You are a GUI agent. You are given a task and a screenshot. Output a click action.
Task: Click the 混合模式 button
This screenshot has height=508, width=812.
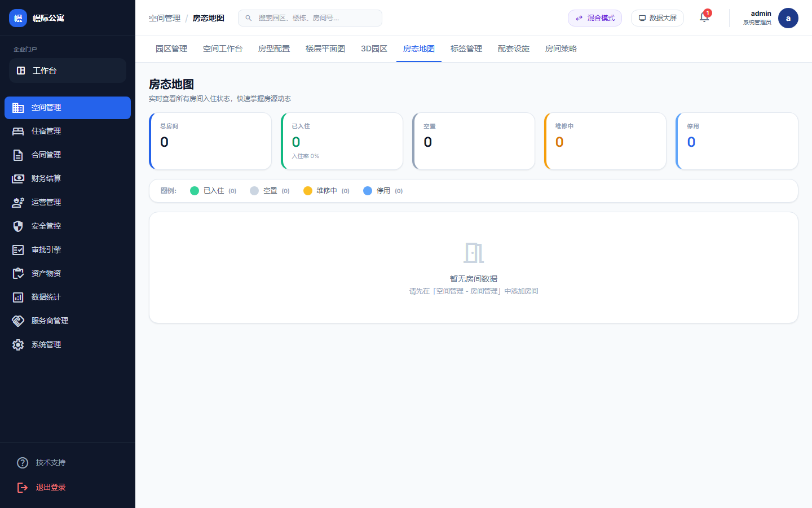pos(595,17)
